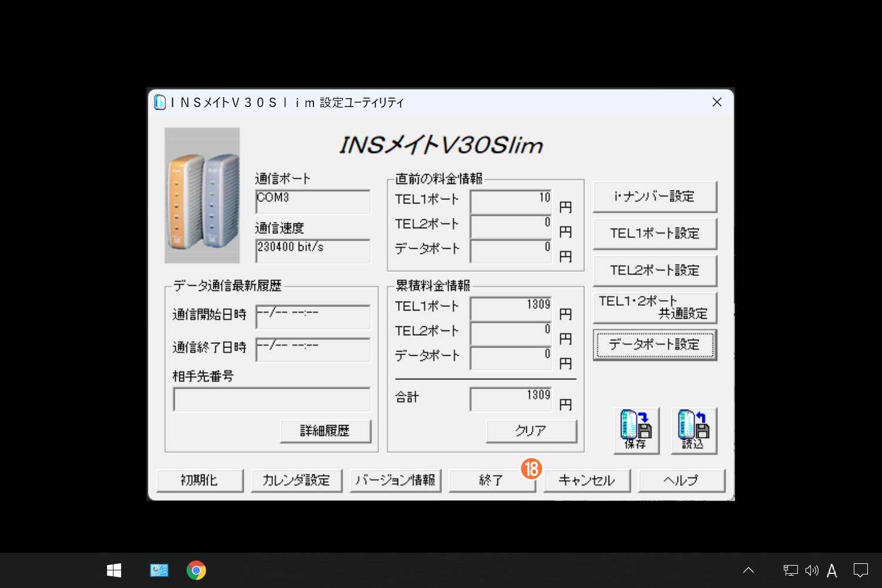Click 直前の料金 データポート value field
Viewport: 882px width, 588px height.
click(511, 251)
